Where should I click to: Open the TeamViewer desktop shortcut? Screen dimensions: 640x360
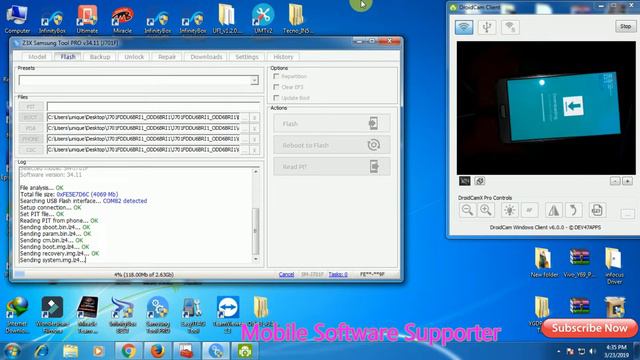pos(228,314)
